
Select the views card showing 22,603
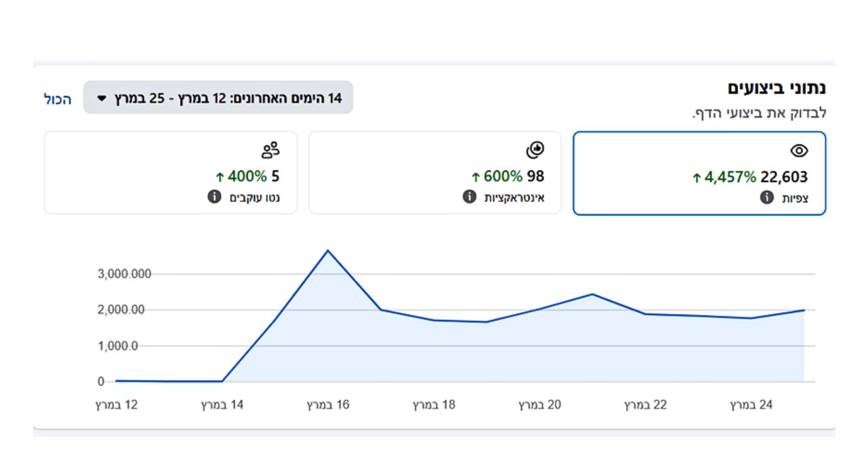[x=699, y=173]
